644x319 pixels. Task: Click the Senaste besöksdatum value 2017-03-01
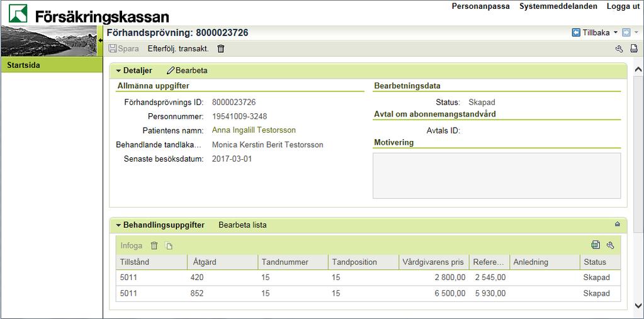pos(232,159)
